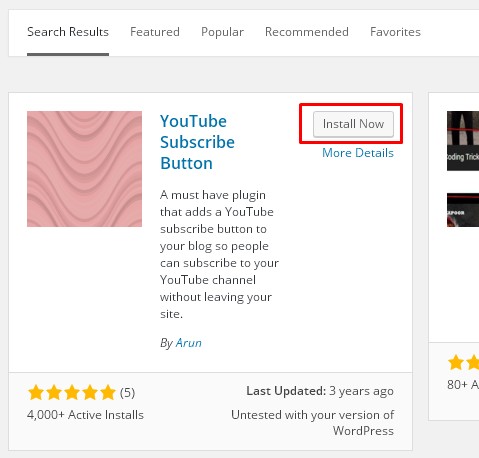Click Install Now for YouTube Subscribe Button
Screen dimensions: 479x458
[353, 124]
